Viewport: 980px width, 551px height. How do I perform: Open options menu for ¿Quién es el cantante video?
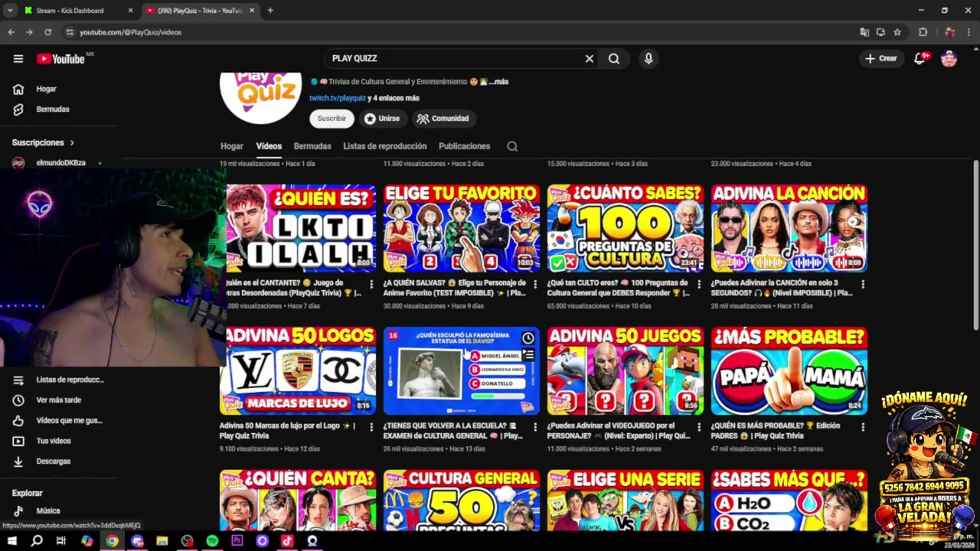click(371, 284)
